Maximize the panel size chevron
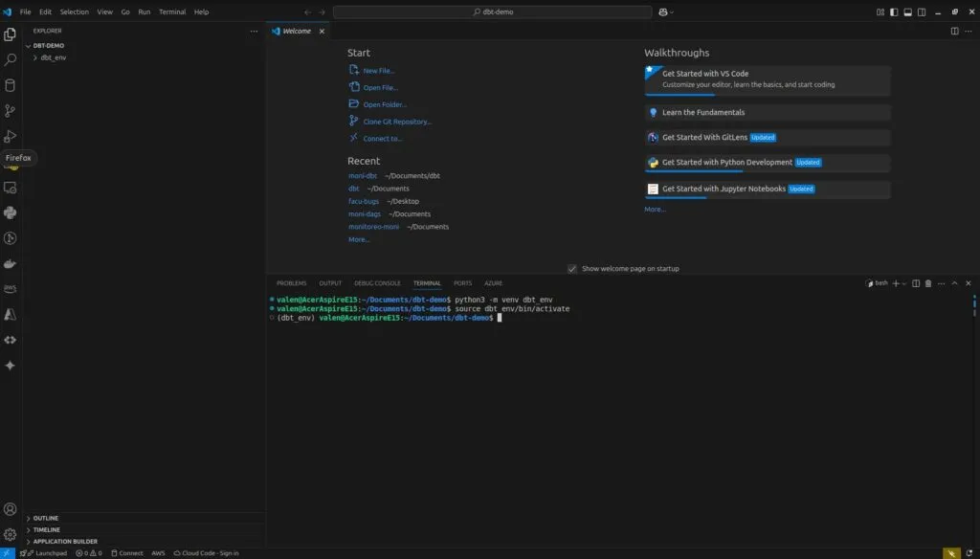Screen dimensions: 980x559 pyautogui.click(x=954, y=283)
